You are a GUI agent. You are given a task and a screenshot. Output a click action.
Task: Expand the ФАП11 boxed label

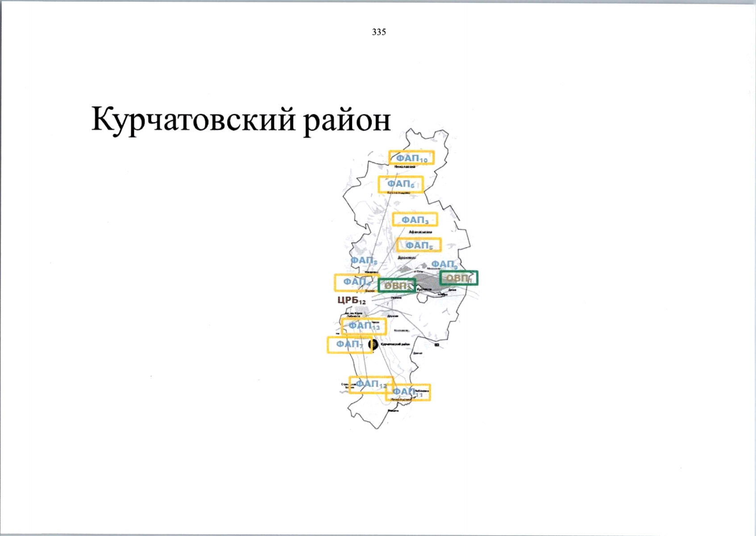407,391
